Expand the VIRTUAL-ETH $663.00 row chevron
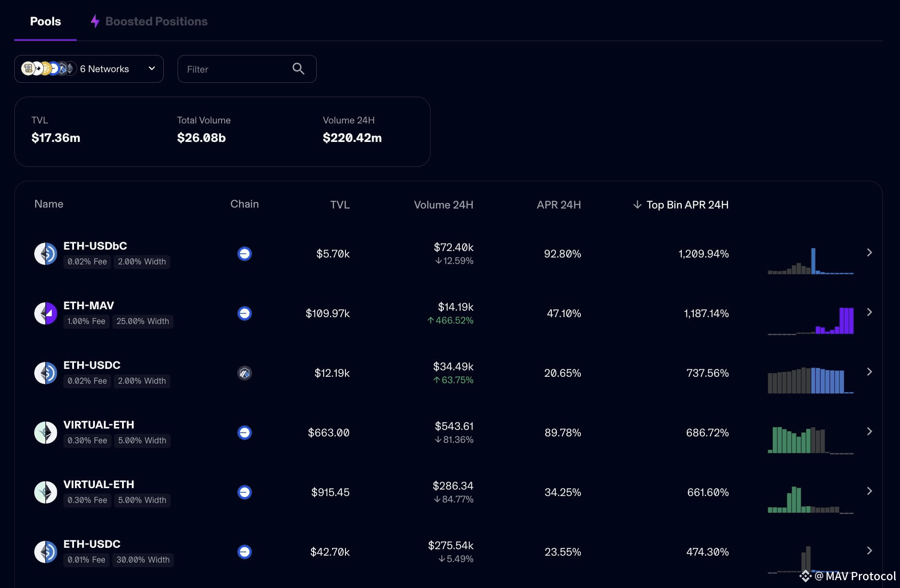The width and height of the screenshot is (900, 588). (869, 431)
